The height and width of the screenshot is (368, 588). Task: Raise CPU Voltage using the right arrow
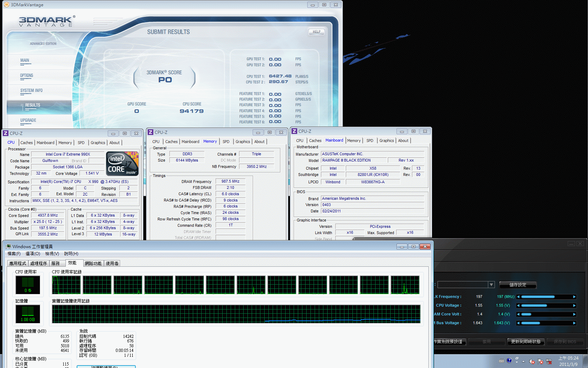point(574,306)
